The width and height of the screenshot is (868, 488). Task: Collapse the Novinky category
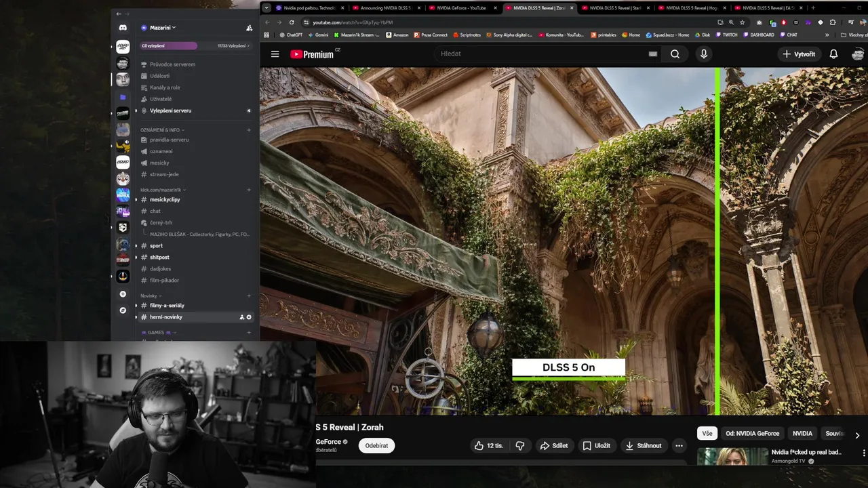click(151, 296)
